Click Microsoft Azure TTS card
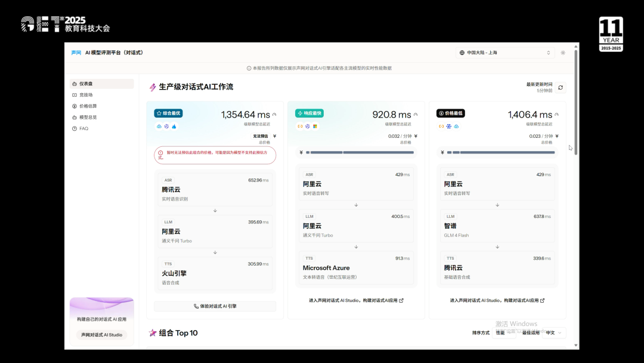The width and height of the screenshot is (644, 363). point(356,267)
